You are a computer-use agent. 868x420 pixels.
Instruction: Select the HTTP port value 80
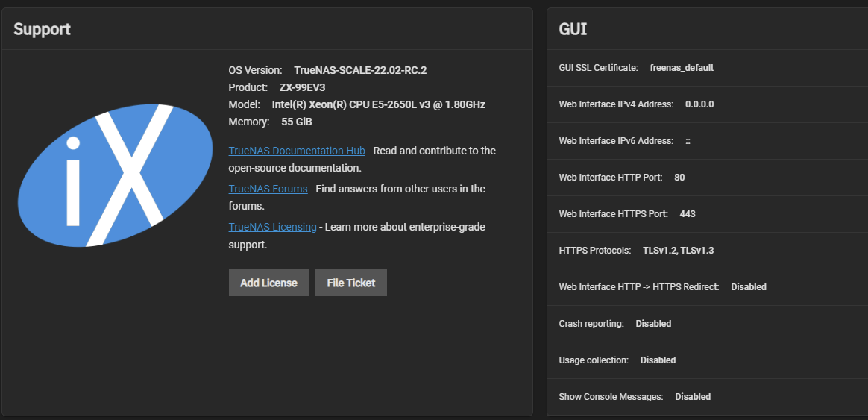point(679,178)
